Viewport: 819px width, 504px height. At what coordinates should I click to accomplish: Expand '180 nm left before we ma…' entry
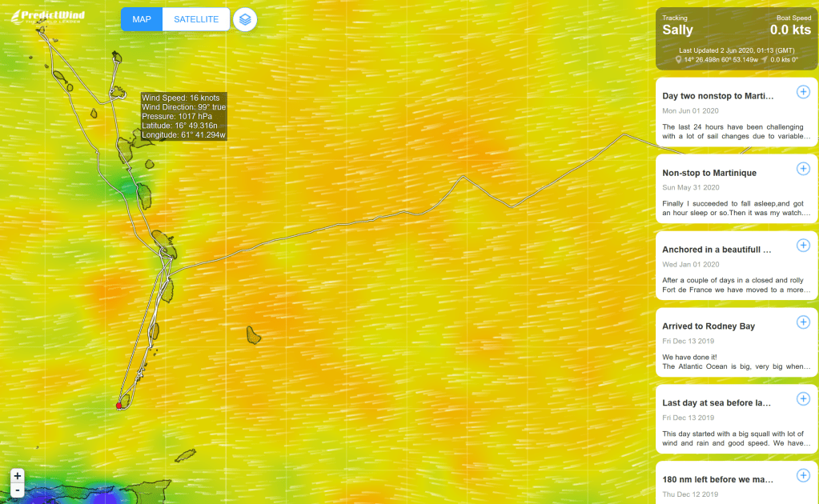(803, 475)
